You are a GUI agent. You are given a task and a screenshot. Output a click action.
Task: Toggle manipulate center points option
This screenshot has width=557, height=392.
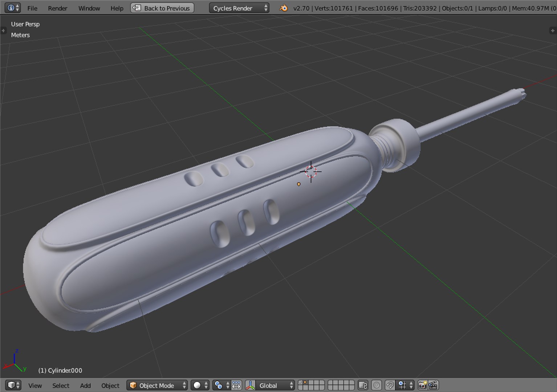click(x=236, y=385)
